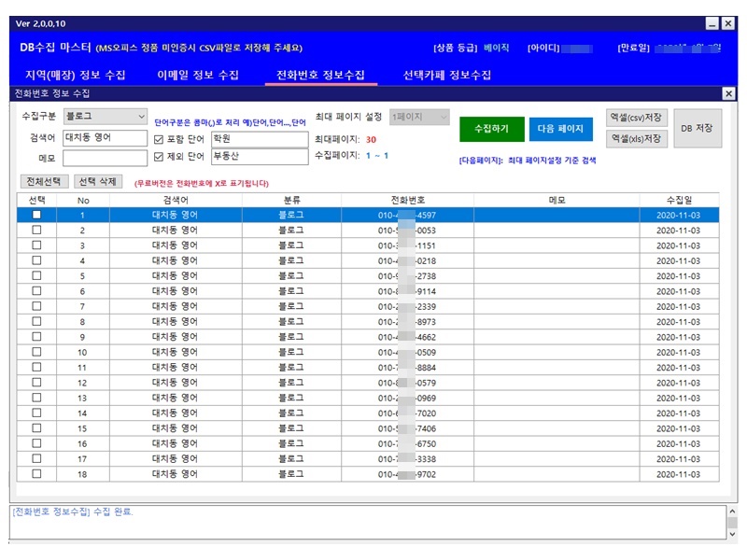Select the 전화번호 정보수집 tab
This screenshot has width=747, height=560.
coord(320,75)
